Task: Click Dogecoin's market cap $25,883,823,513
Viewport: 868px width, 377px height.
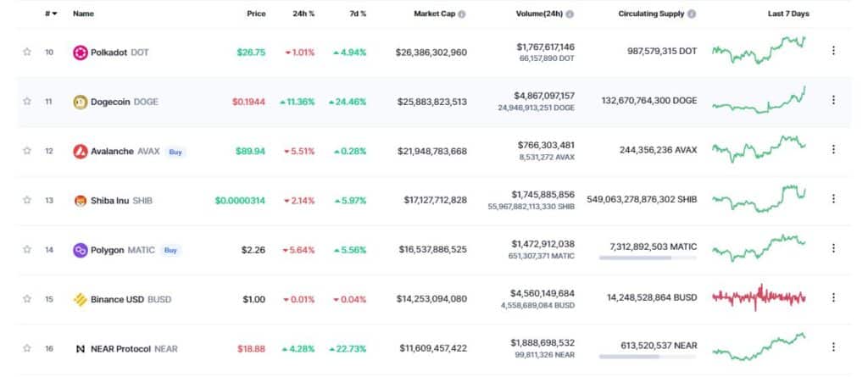Action: 431,102
